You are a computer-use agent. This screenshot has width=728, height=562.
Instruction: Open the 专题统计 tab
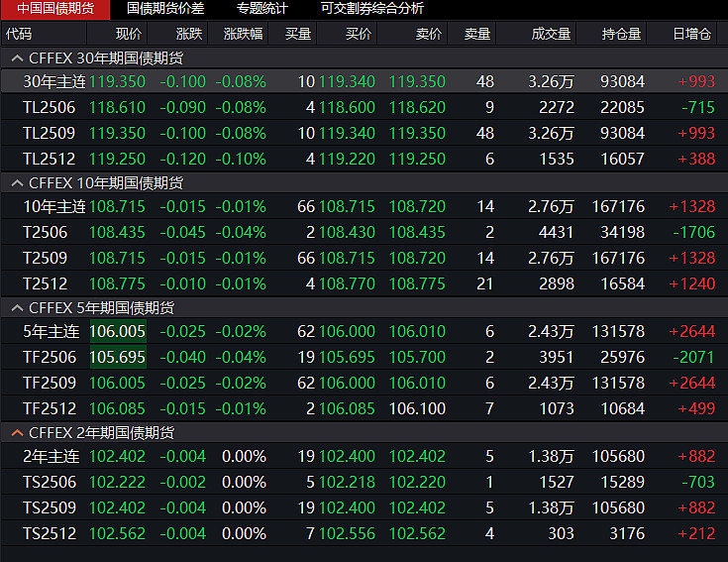(x=262, y=8)
